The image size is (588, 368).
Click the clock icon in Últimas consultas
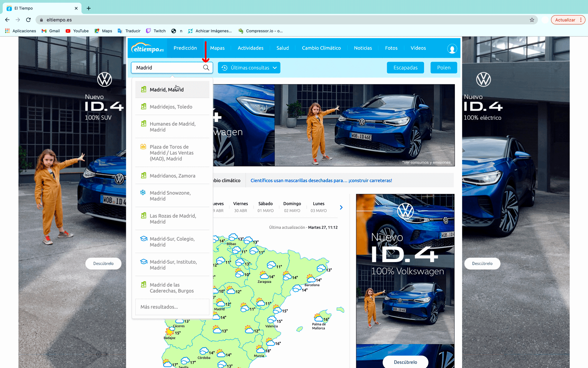click(x=224, y=68)
